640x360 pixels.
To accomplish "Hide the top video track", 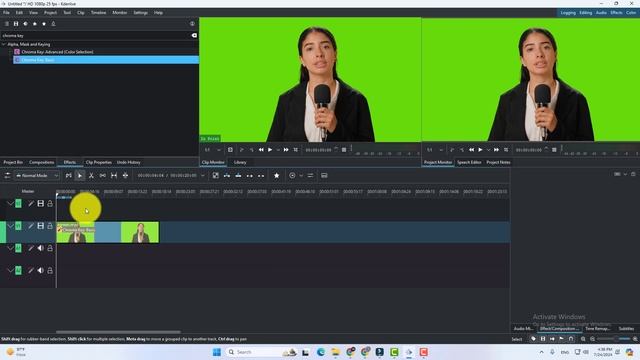I will 41,203.
